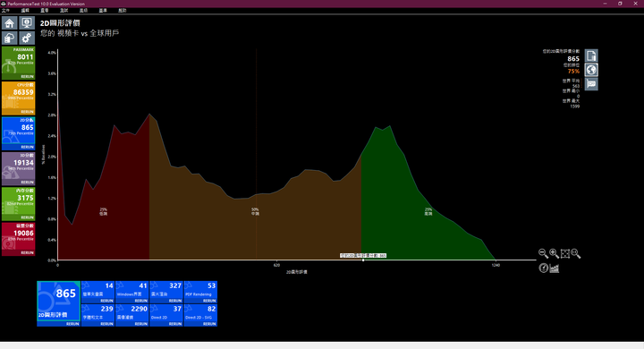The height and width of the screenshot is (349, 644).
Task: Open the last menu bar item (Help)
Action: click(123, 10)
